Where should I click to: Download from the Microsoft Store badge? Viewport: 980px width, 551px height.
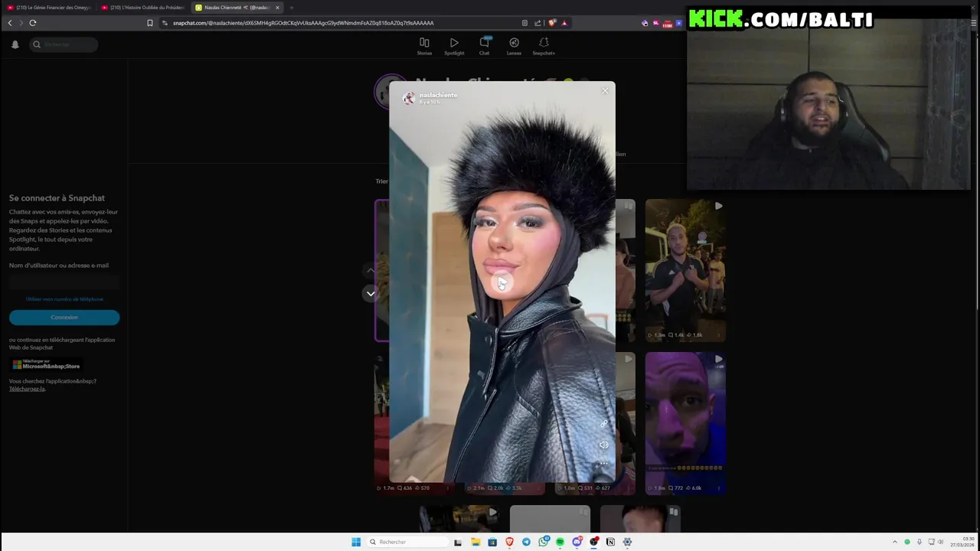click(x=46, y=364)
